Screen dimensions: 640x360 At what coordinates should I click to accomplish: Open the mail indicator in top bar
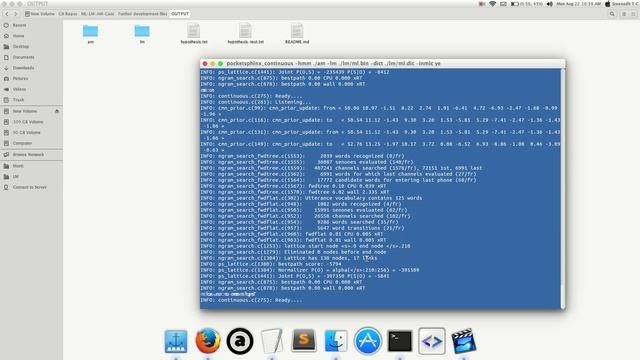503,4
